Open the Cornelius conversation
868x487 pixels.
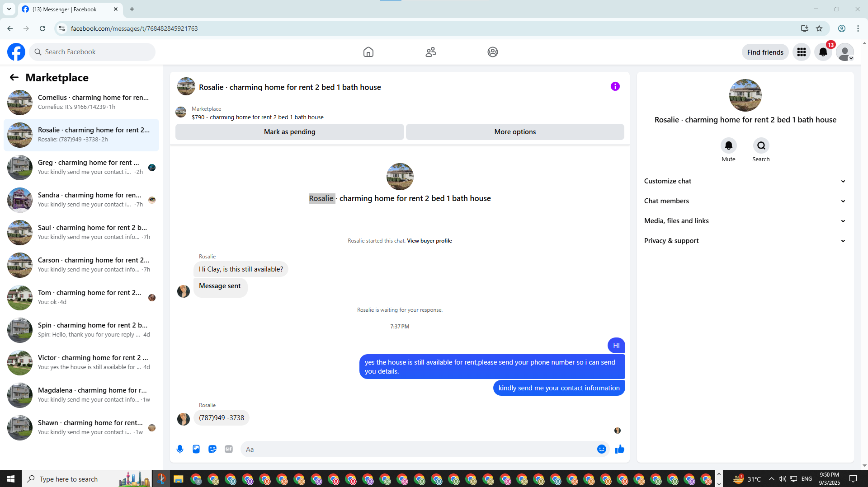(x=81, y=103)
